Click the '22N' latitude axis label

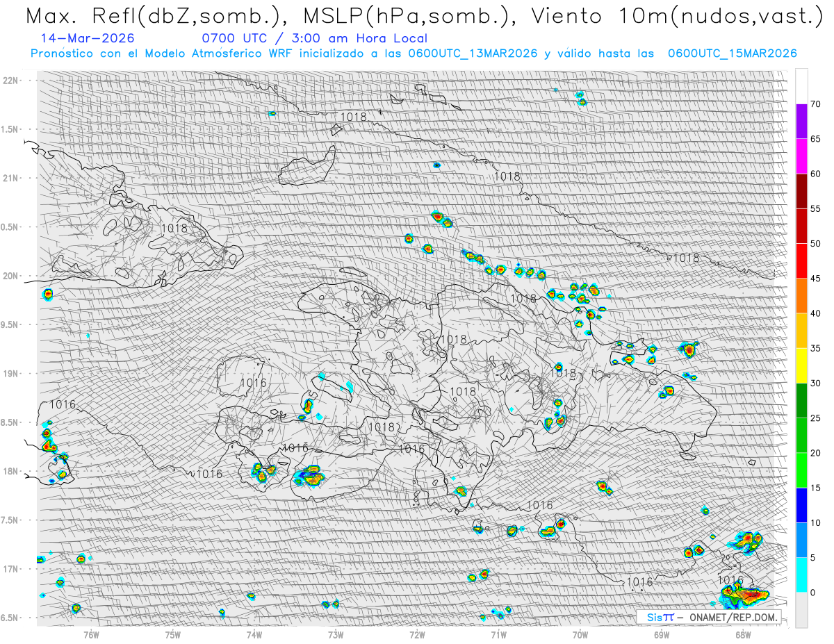click(11, 80)
